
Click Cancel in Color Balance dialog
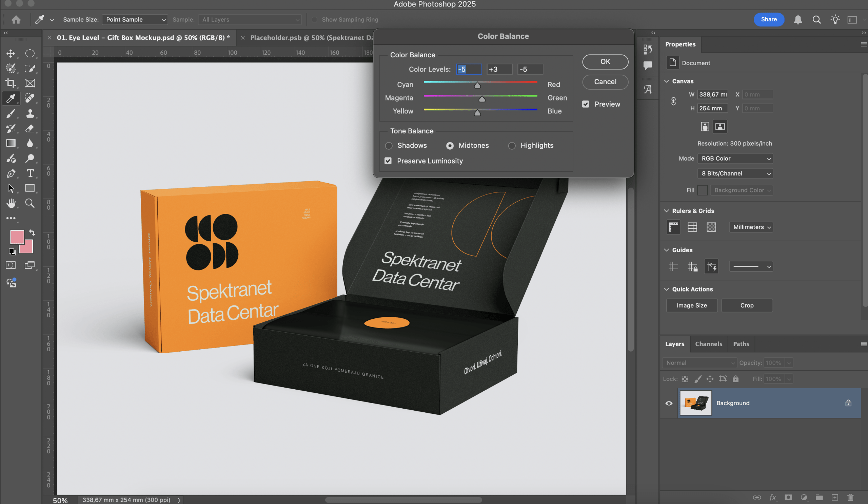(x=605, y=82)
